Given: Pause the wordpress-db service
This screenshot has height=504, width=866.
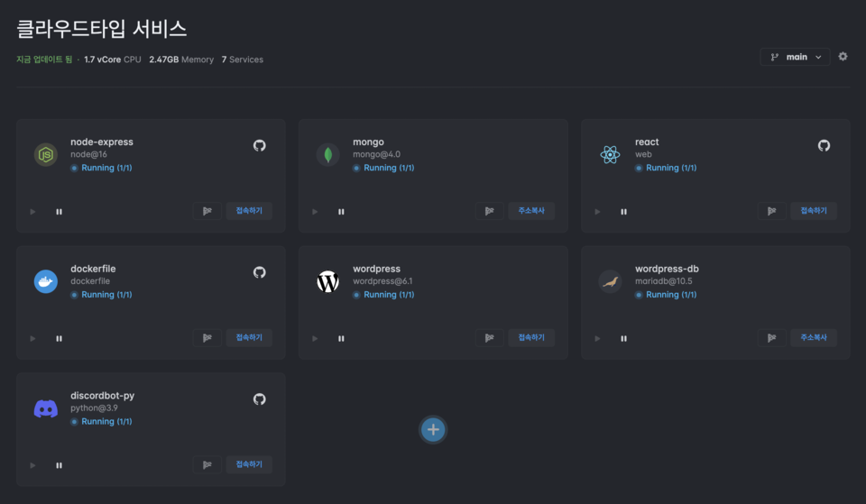Looking at the screenshot, I should click(623, 339).
